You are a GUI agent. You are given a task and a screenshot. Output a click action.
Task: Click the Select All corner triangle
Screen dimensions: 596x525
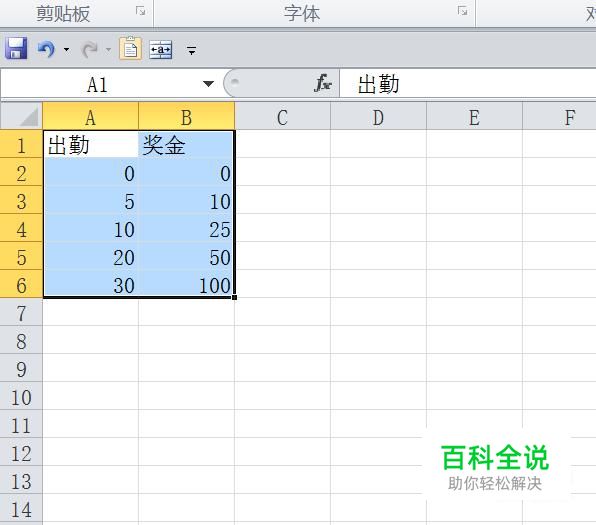pos(21,116)
